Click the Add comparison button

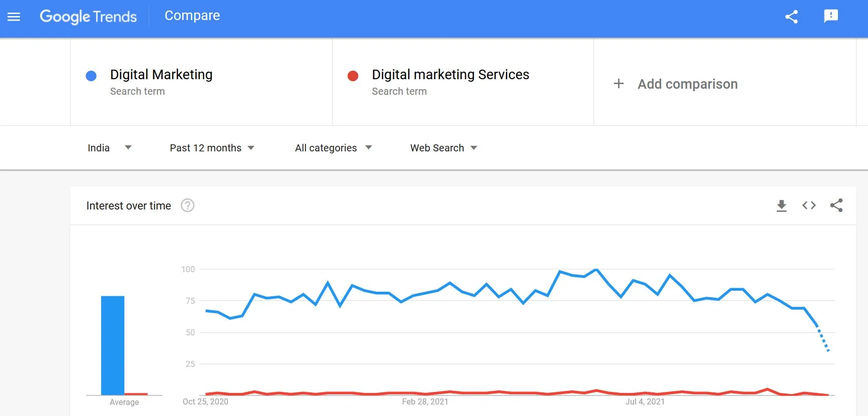click(x=687, y=84)
